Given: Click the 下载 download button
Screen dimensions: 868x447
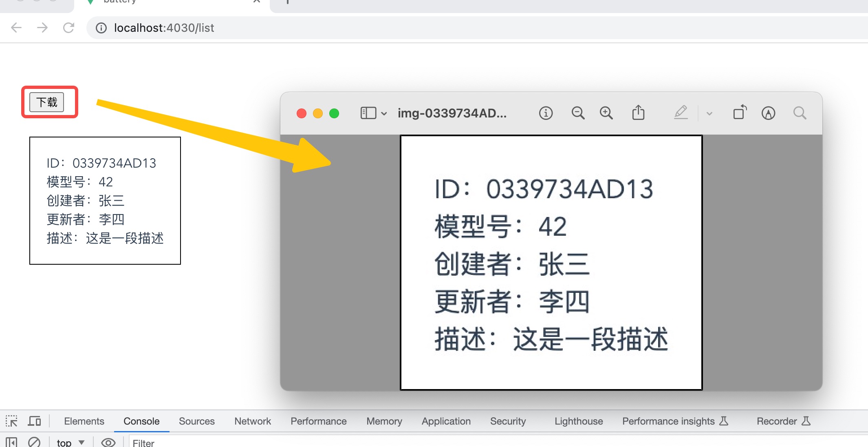Looking at the screenshot, I should point(47,102).
